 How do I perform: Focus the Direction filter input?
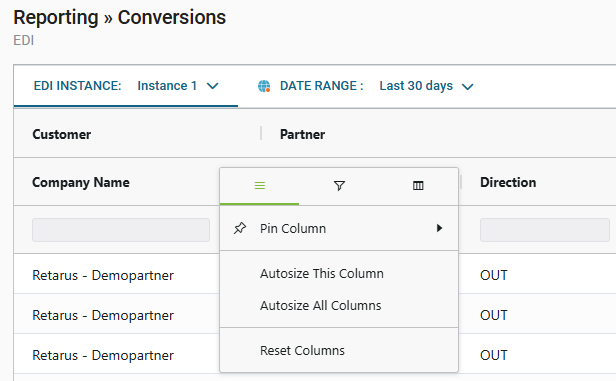[544, 230]
